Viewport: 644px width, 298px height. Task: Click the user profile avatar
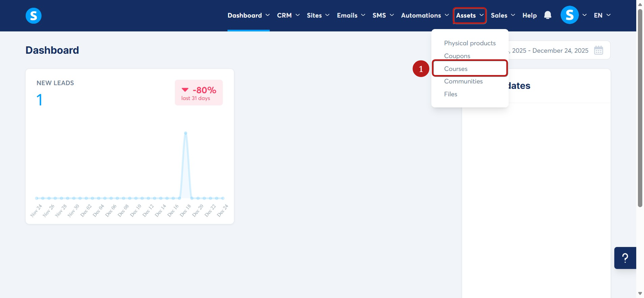tap(569, 15)
